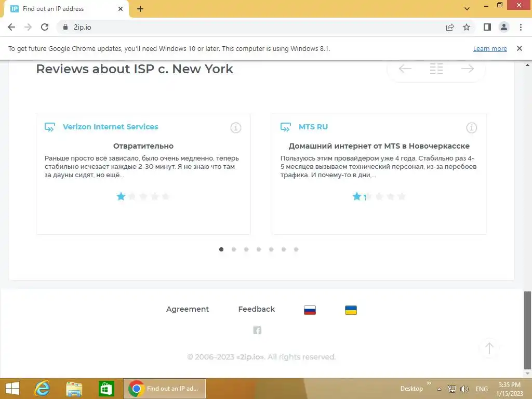Open info icon on the Verizon review card
This screenshot has height=399, width=532.
236,128
